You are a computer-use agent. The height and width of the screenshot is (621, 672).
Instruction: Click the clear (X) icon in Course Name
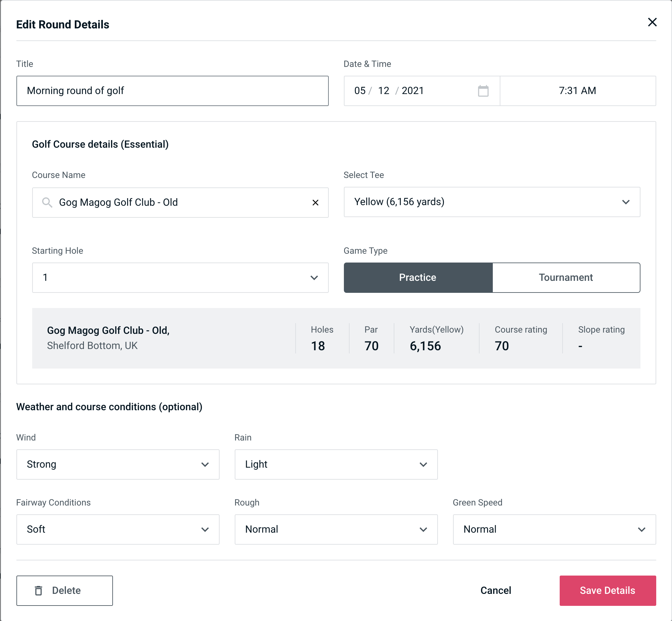(x=316, y=202)
